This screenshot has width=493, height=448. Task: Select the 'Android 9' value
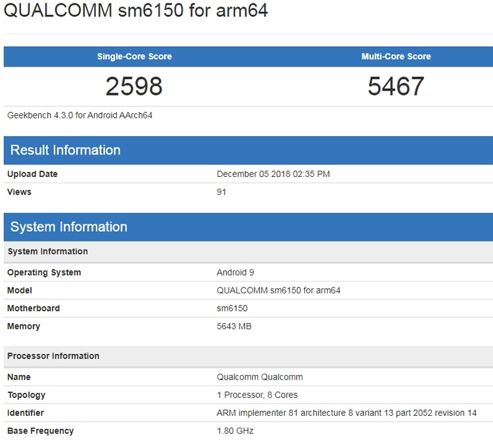tap(235, 272)
